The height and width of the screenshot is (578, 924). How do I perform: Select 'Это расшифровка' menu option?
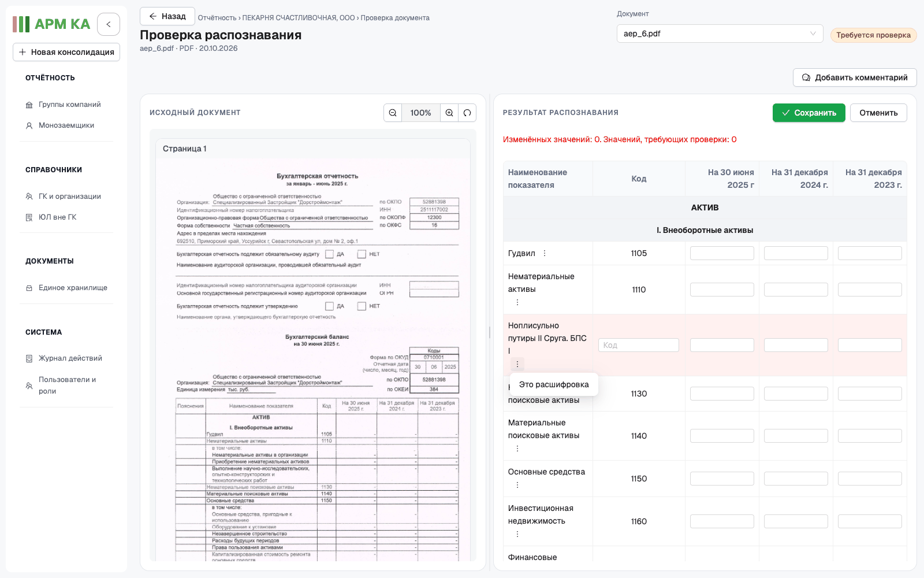(554, 384)
